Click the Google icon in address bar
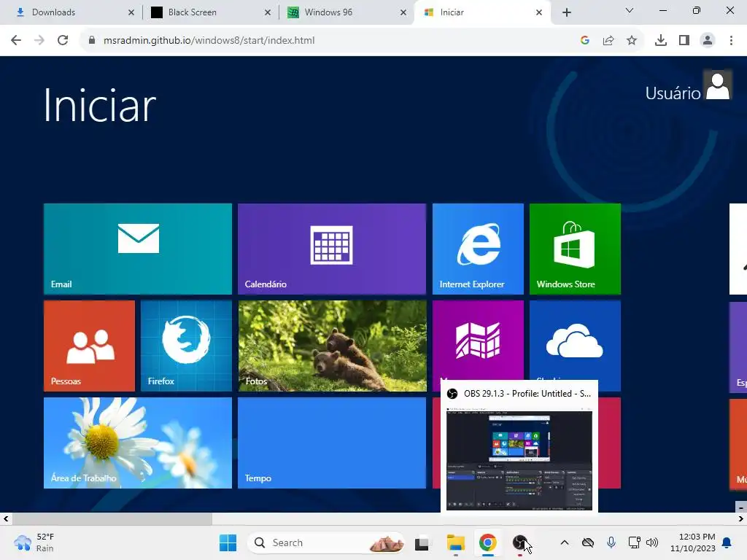The image size is (747, 560). (585, 40)
